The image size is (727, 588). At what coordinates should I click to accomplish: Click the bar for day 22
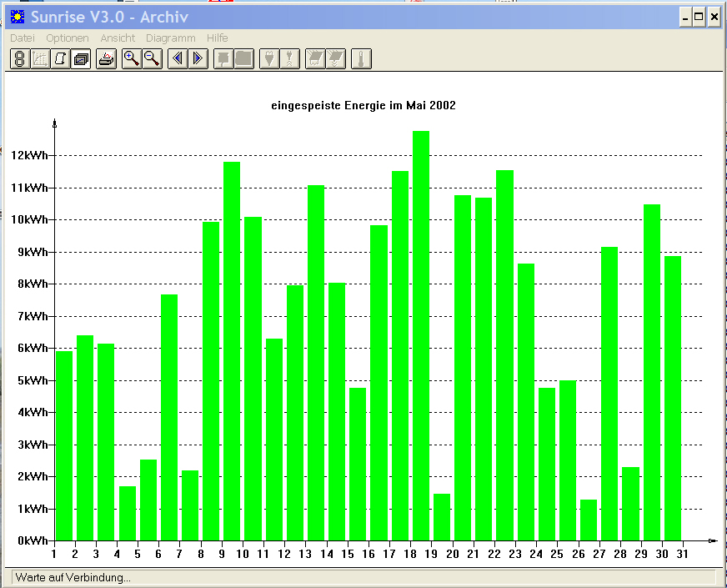pos(505,355)
